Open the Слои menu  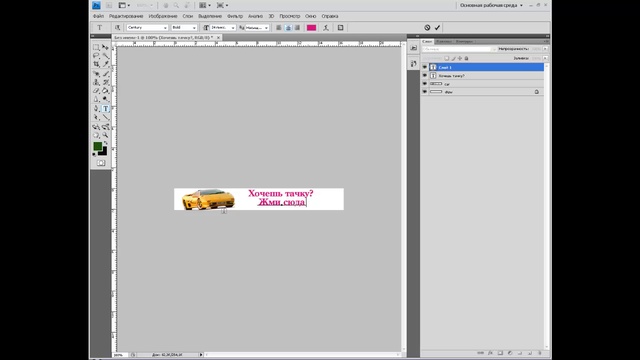187,16
